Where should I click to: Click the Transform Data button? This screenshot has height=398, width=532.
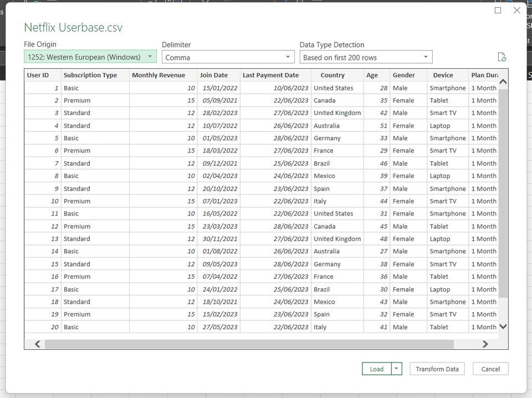pyautogui.click(x=437, y=369)
